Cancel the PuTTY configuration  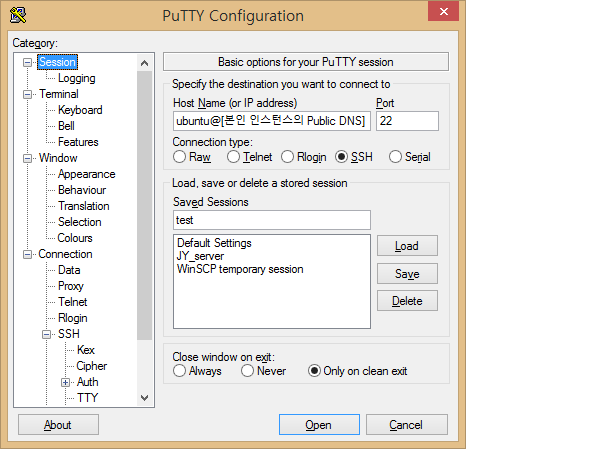(x=407, y=425)
